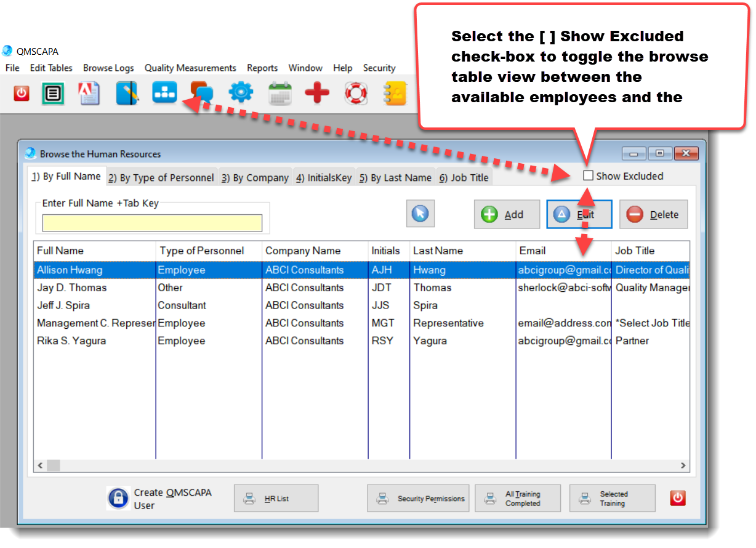
Task: Click the padlock Create QMSCAPA User icon
Action: tap(118, 498)
